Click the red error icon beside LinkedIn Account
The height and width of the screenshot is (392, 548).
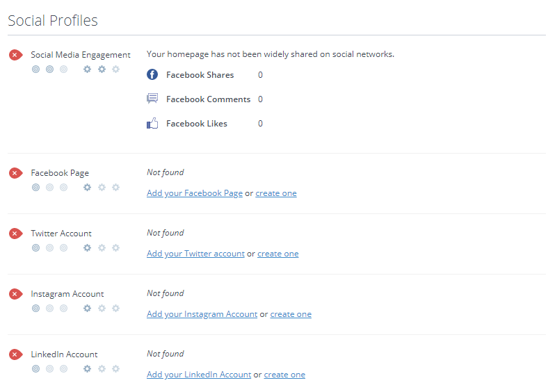pyautogui.click(x=15, y=354)
